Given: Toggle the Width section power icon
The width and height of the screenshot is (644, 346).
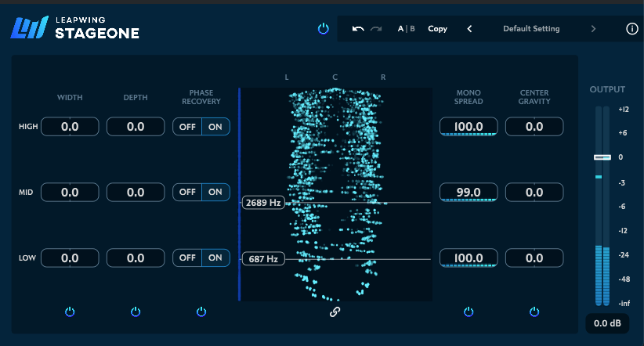Looking at the screenshot, I should (70, 312).
